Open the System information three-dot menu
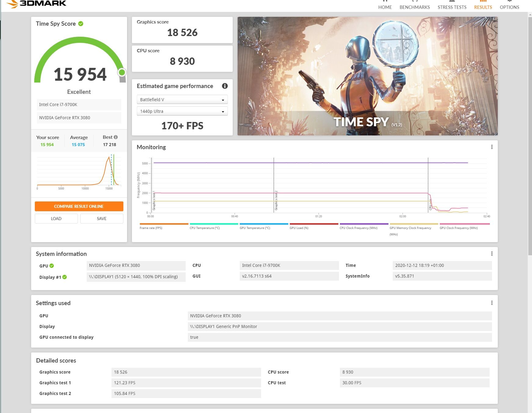The height and width of the screenshot is (413, 532). point(492,254)
